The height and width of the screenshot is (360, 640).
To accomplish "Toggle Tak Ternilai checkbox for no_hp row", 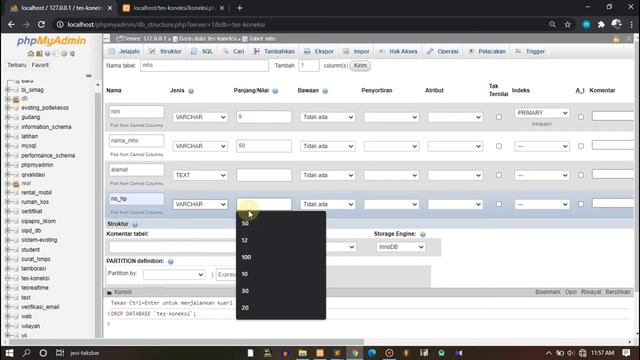I will tap(499, 204).
